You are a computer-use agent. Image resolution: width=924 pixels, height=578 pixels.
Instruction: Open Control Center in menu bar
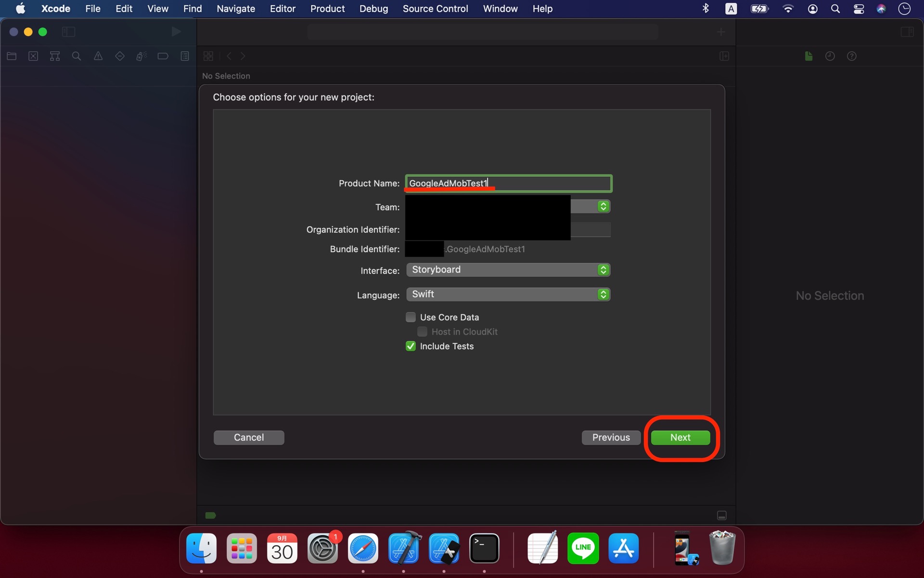[x=859, y=9]
